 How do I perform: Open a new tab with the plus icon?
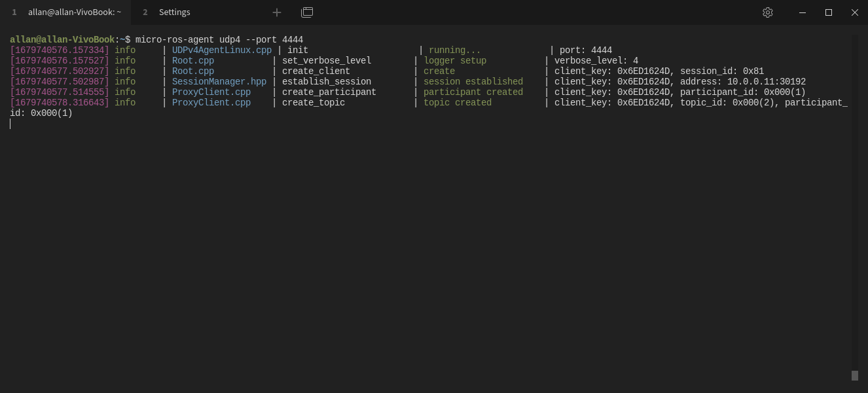(277, 12)
